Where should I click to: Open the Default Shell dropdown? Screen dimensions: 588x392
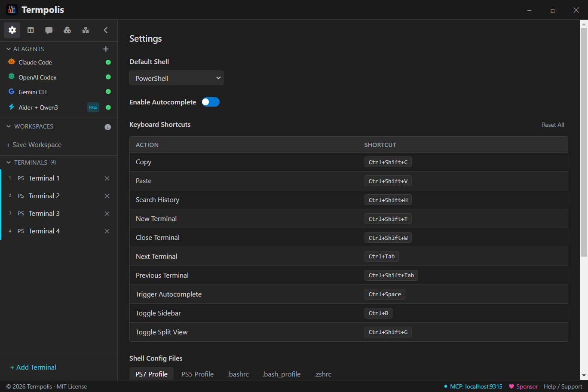point(176,78)
